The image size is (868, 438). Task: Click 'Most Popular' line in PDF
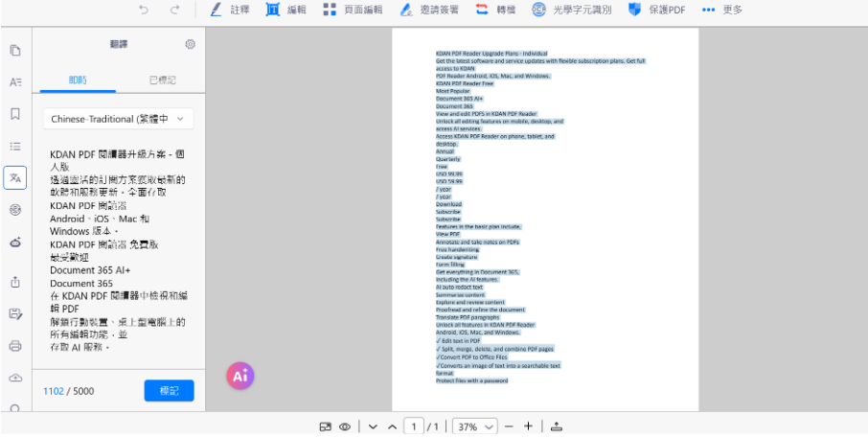pos(452,91)
